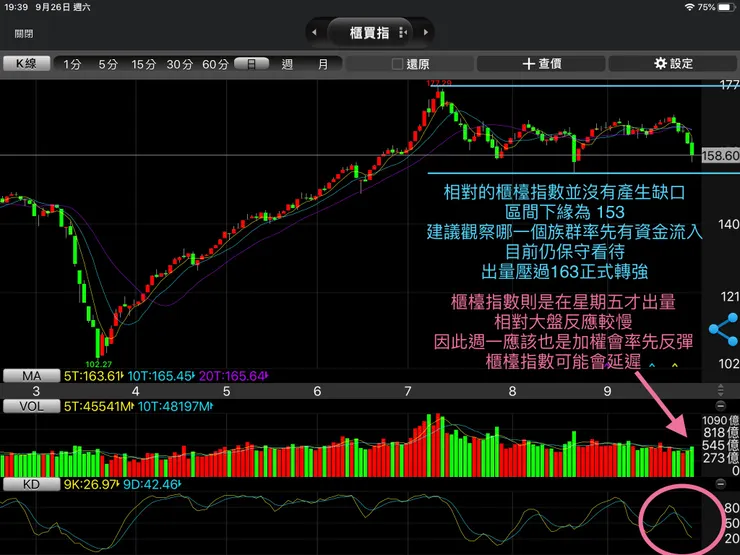The width and height of the screenshot is (740, 555).
Task: Select month 8 on the date axis
Action: (512, 391)
